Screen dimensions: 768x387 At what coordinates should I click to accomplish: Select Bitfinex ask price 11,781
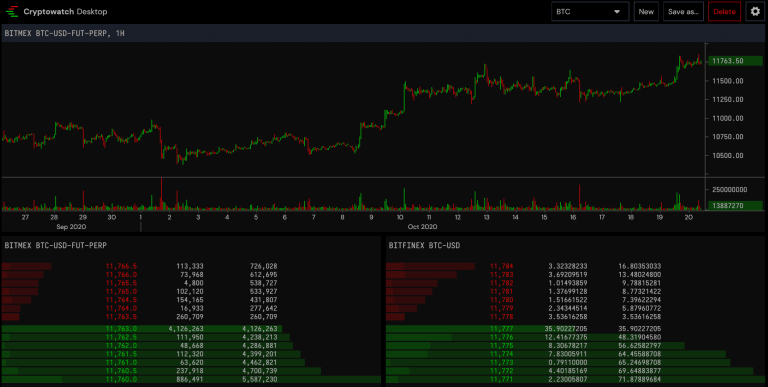(x=502, y=291)
